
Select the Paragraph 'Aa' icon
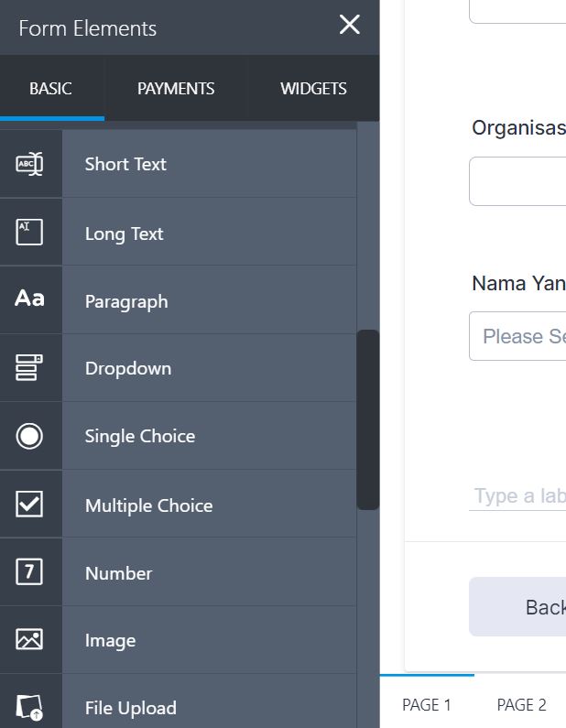point(29,299)
